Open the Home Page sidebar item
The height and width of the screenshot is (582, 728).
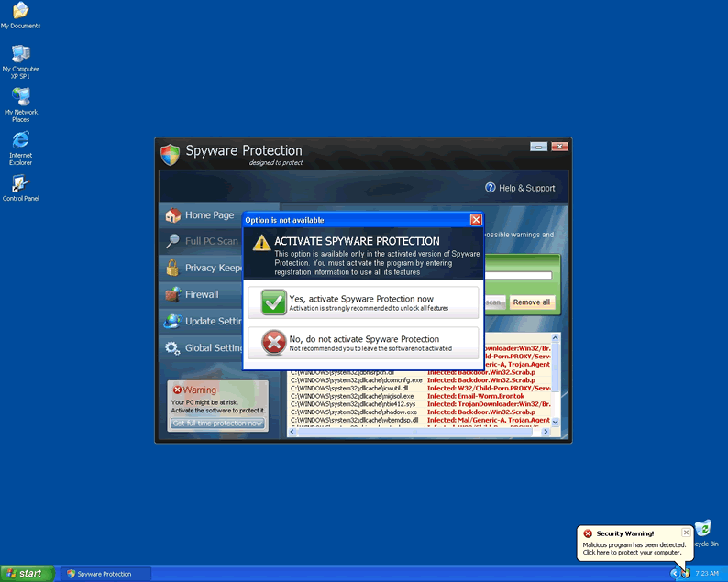tap(209, 215)
